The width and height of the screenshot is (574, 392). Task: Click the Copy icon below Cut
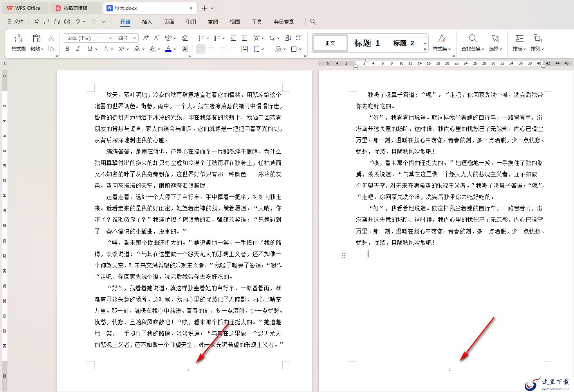[x=51, y=49]
